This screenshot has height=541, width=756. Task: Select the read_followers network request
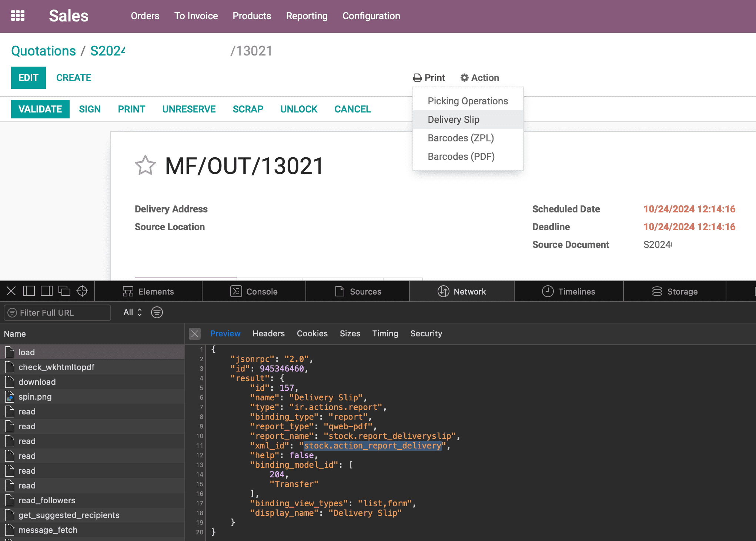tap(92, 500)
